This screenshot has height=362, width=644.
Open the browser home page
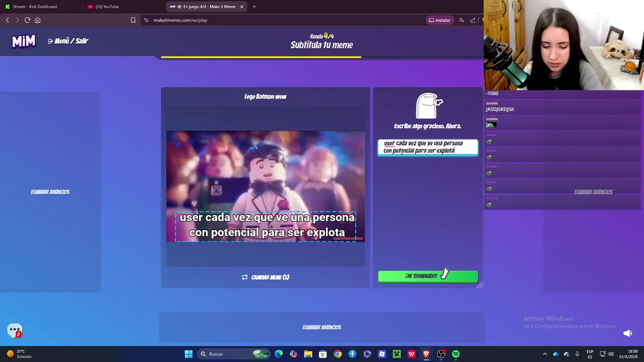(x=37, y=20)
